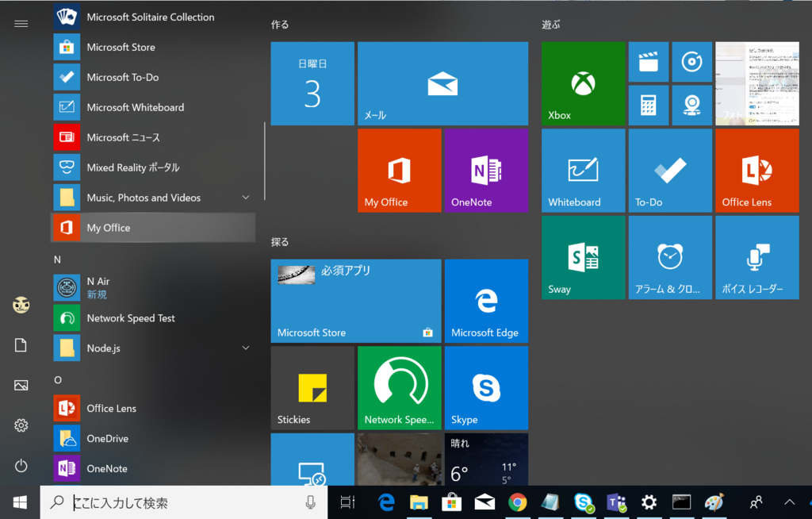Click the 遊ぶ group heading
This screenshot has height=519, width=812.
coord(551,25)
